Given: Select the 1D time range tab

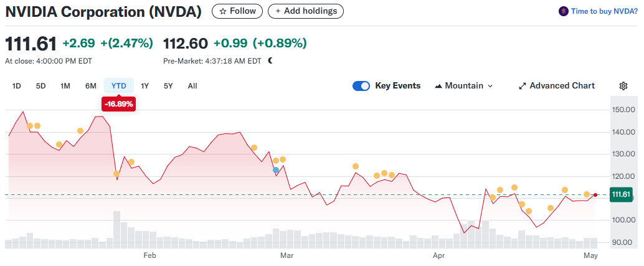Looking at the screenshot, I should click(17, 86).
